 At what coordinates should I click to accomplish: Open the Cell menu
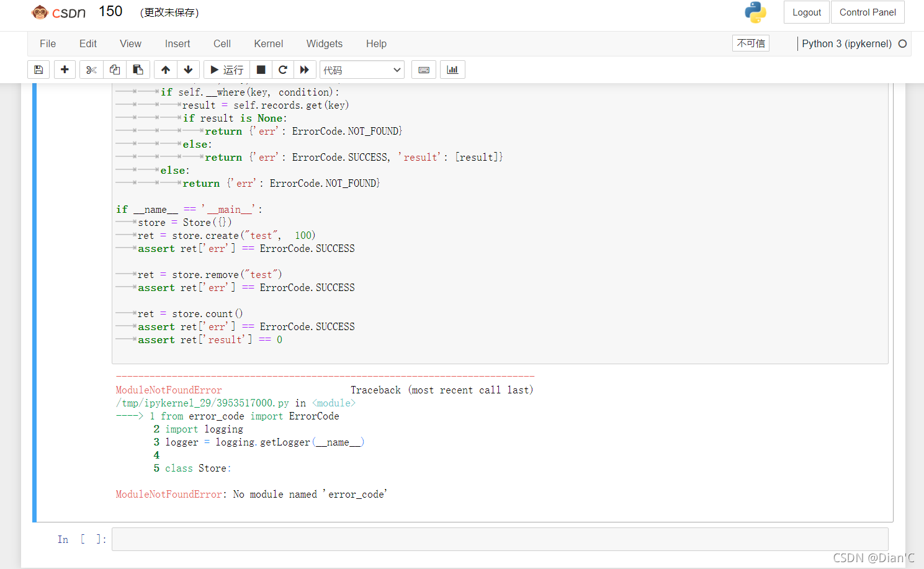[x=222, y=43]
